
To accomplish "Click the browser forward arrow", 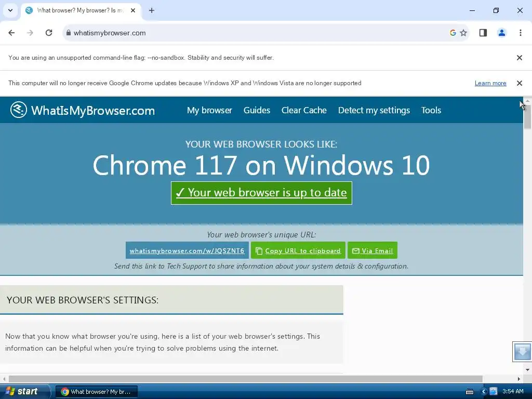I will 30,33.
